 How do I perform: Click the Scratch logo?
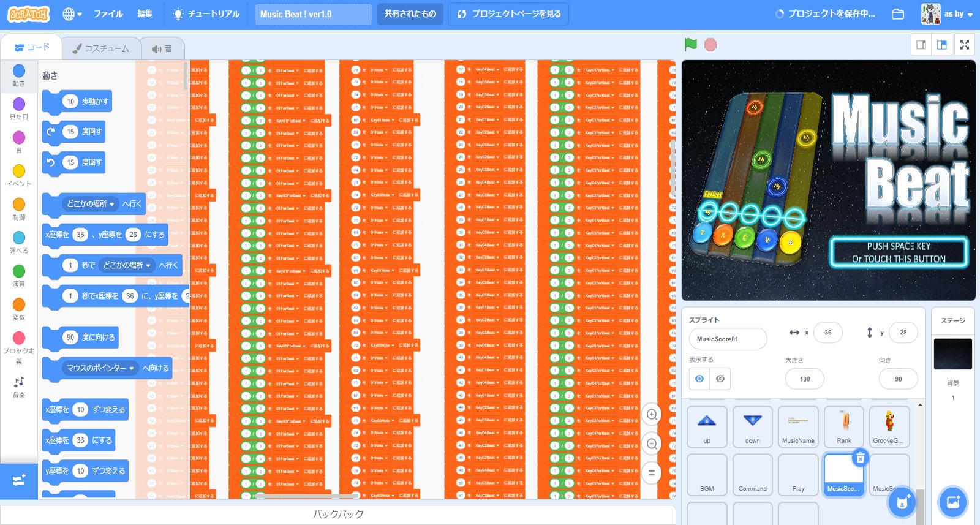click(x=28, y=13)
